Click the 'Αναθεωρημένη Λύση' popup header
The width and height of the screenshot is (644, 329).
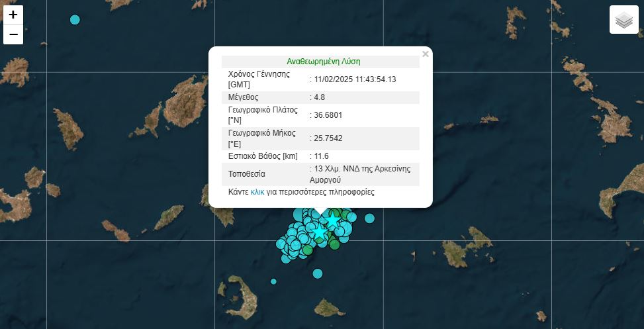coord(324,61)
